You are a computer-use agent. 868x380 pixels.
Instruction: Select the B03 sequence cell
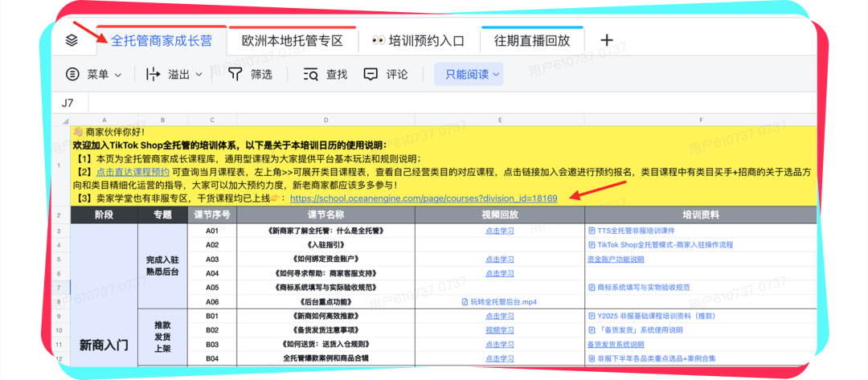coord(212,344)
